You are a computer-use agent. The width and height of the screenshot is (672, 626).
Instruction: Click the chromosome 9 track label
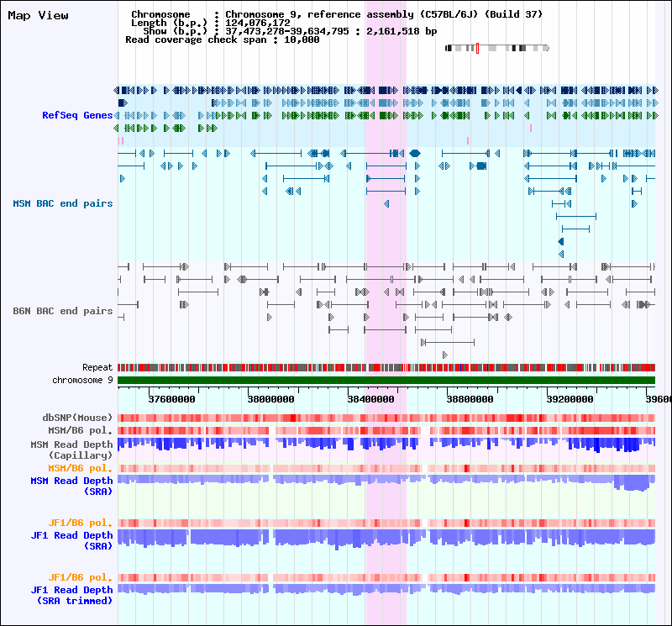(82, 380)
